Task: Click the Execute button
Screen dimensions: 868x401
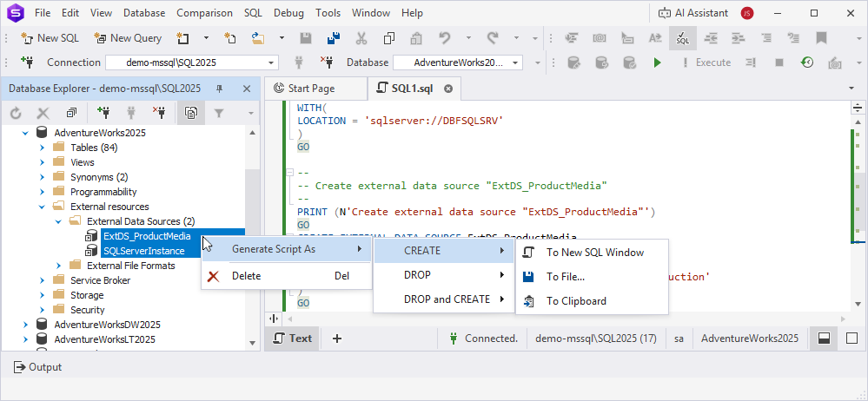Action: 707,62
